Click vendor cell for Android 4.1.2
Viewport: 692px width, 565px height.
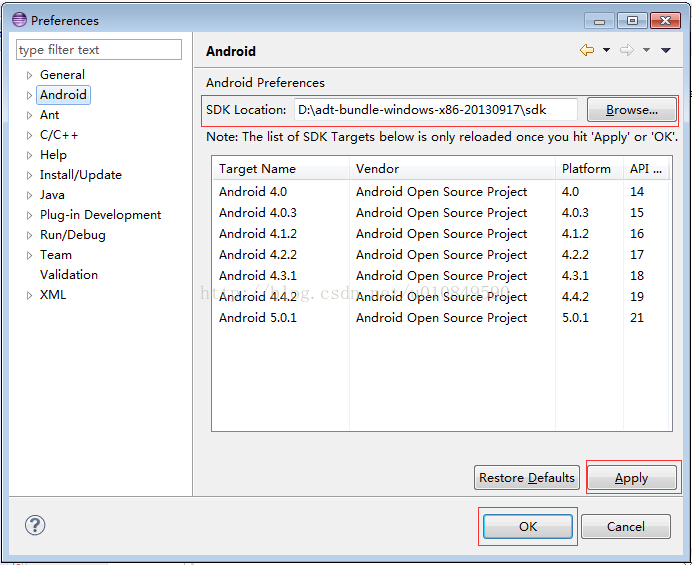[442, 234]
